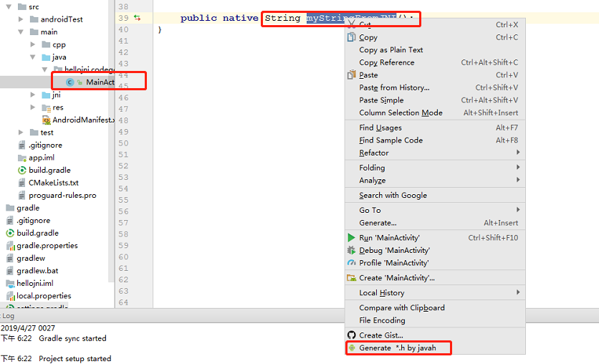Collapse the src folder
The width and height of the screenshot is (599, 364).
coord(9,7)
